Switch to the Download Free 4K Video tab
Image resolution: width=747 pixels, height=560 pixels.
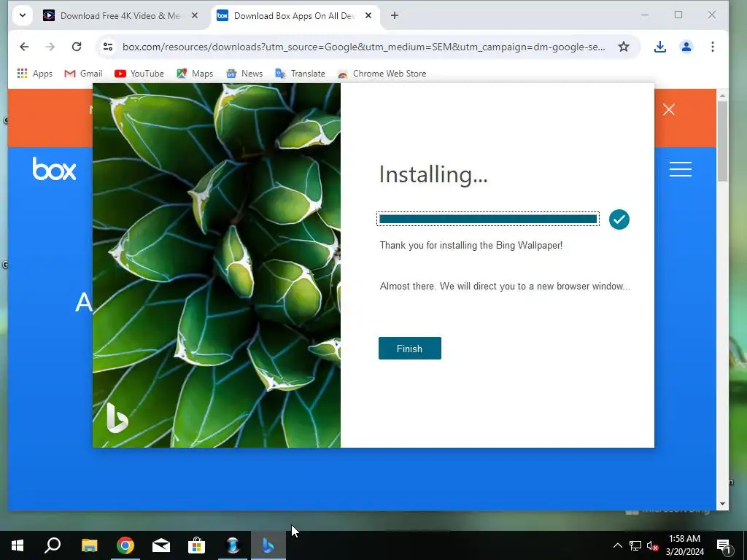click(120, 16)
